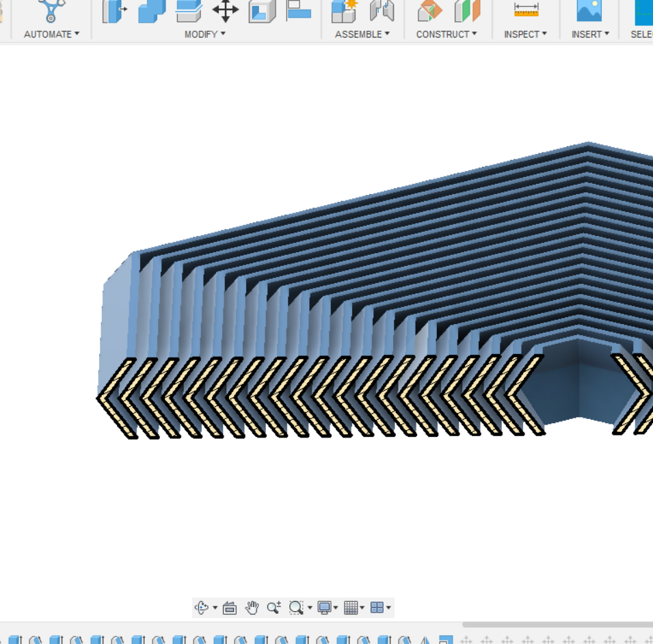This screenshot has width=653, height=644.
Task: Activate the Pan hand tool
Action: point(252,608)
